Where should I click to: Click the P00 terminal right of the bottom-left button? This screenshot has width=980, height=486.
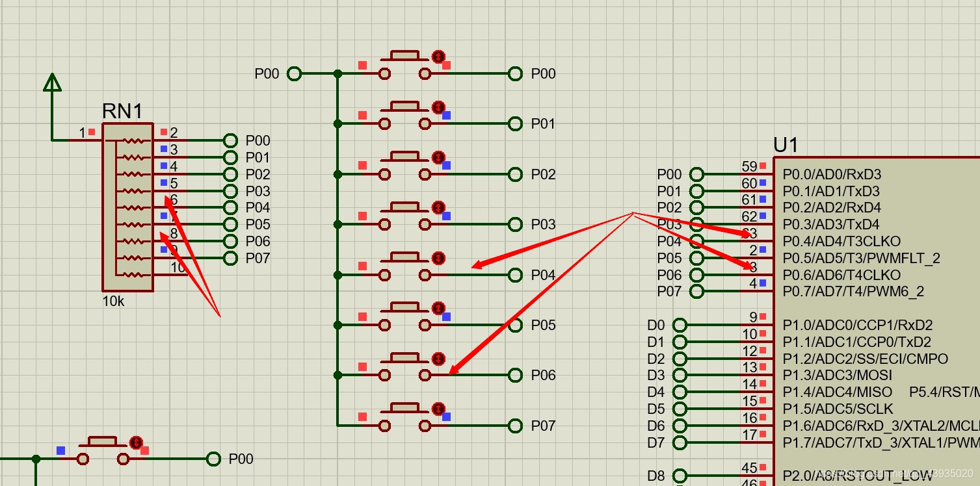point(213,459)
